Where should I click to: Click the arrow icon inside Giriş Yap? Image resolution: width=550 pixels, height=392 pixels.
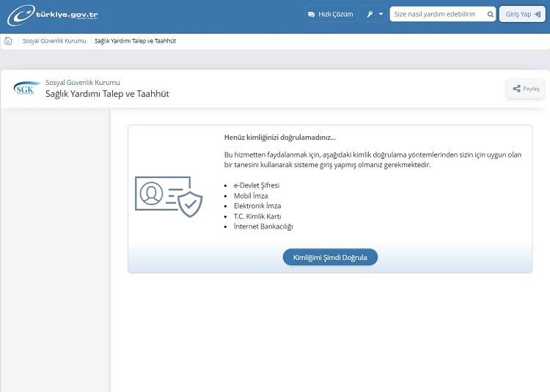pos(538,14)
